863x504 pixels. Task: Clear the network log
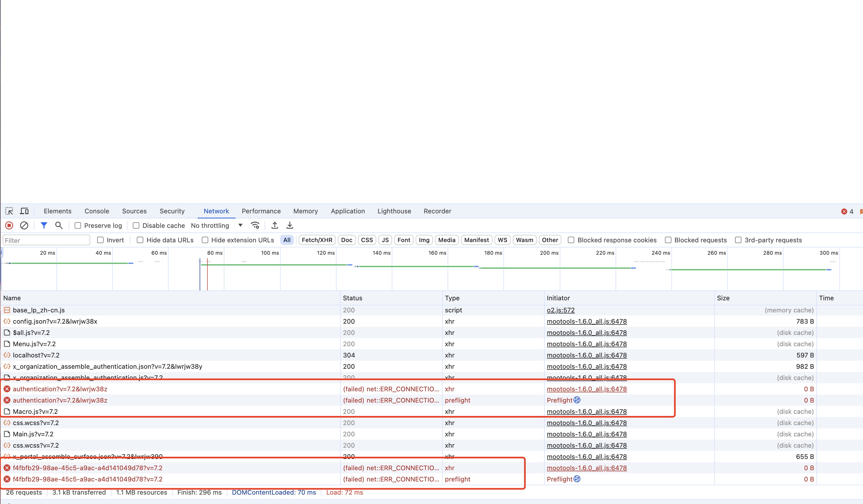pos(24,225)
